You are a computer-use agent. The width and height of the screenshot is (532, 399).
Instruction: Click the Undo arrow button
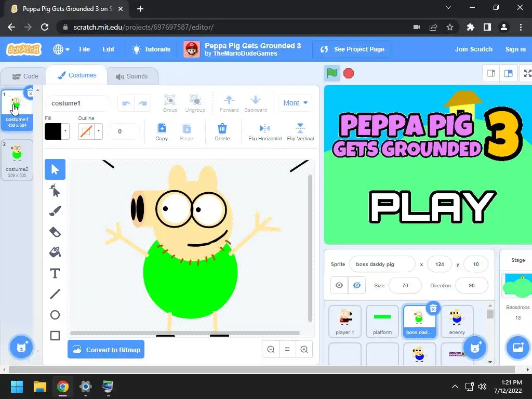click(x=126, y=103)
